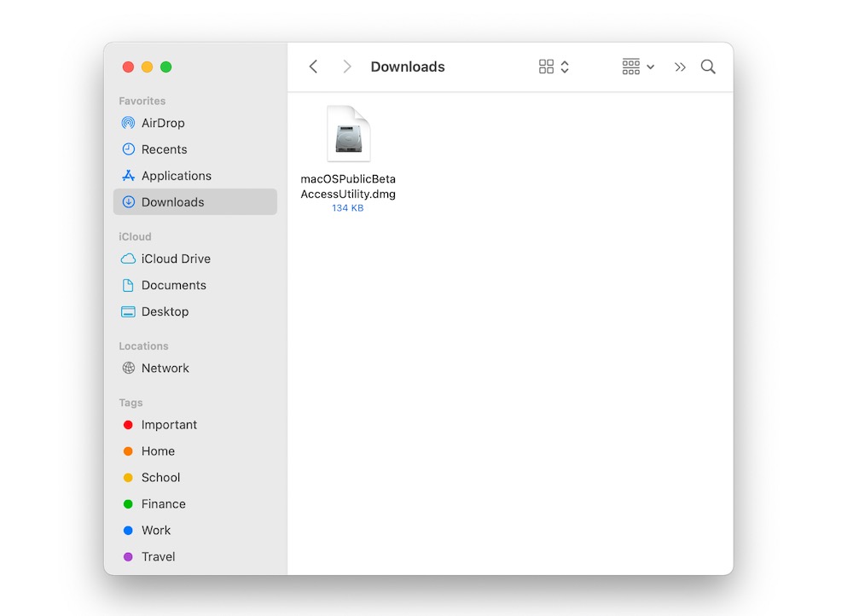Open the Documents folder
853x616 pixels.
[x=173, y=285]
